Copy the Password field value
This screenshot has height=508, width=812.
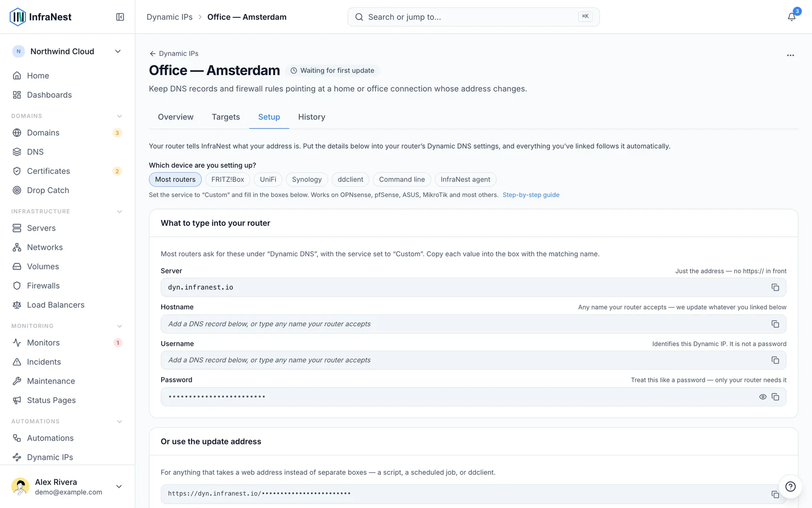[775, 397]
